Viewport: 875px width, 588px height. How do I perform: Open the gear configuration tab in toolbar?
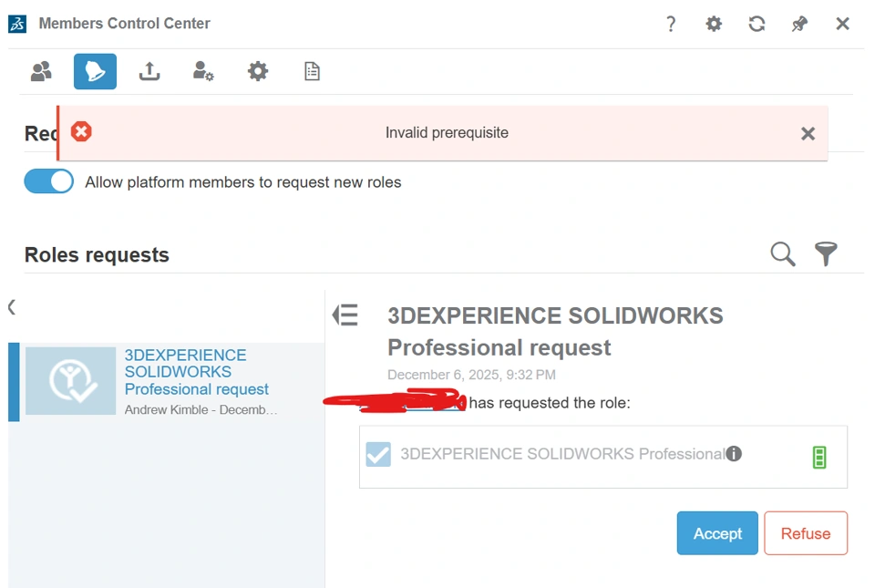pyautogui.click(x=258, y=71)
